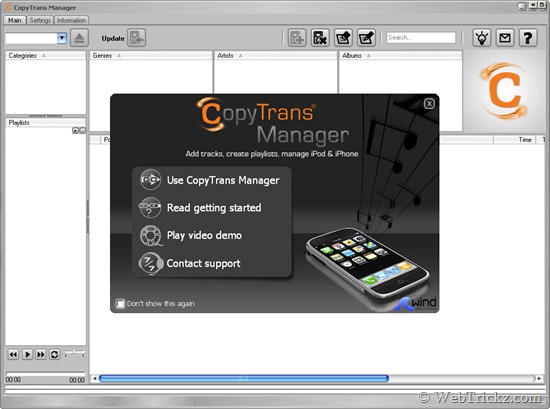Switch to the Settings tab

coord(40,20)
